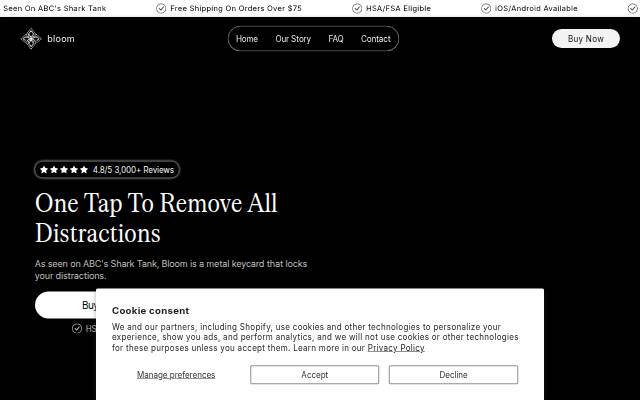640x400 pixels.
Task: Open the Home nav item
Action: tap(247, 39)
